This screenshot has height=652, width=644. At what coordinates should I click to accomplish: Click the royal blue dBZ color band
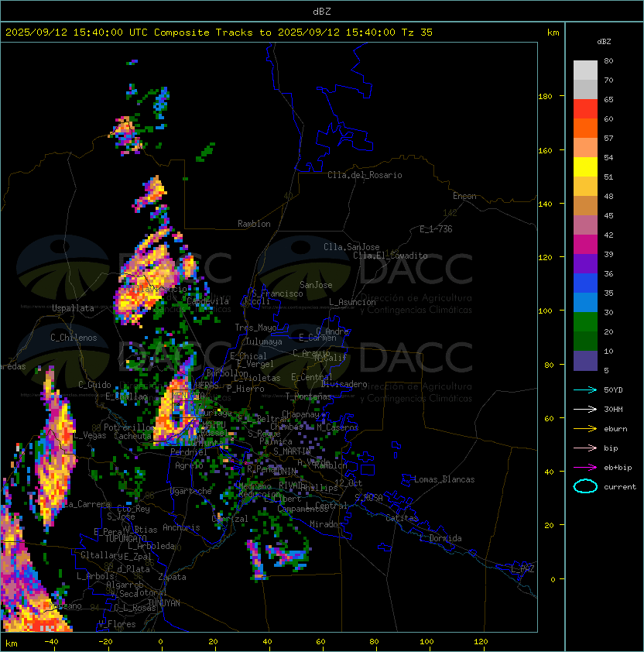(x=585, y=283)
